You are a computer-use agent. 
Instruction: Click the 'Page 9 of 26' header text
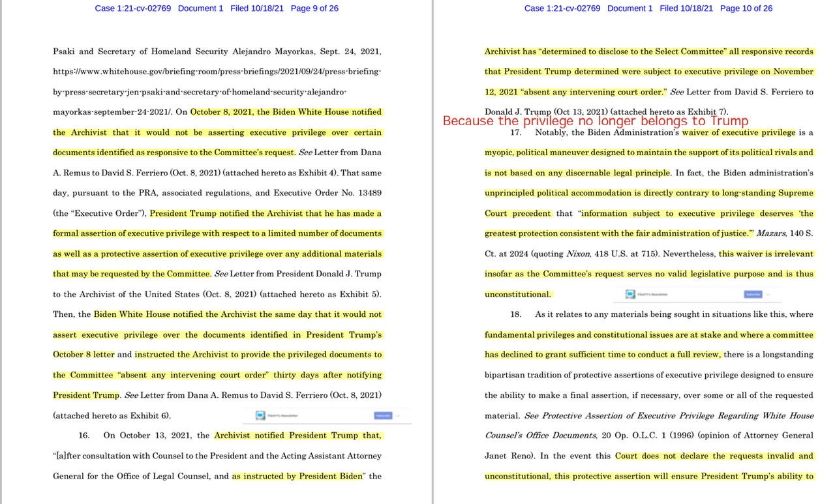click(314, 8)
